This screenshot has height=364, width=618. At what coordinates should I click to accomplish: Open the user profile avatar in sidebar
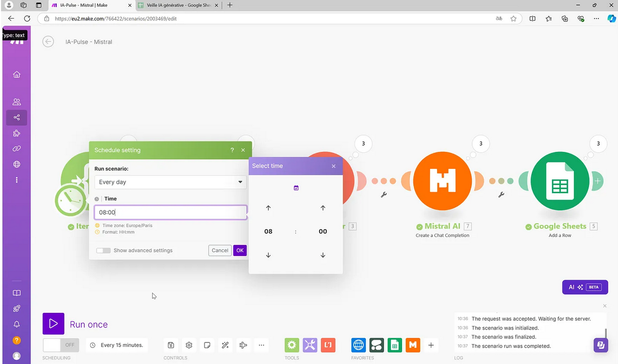coord(16,356)
